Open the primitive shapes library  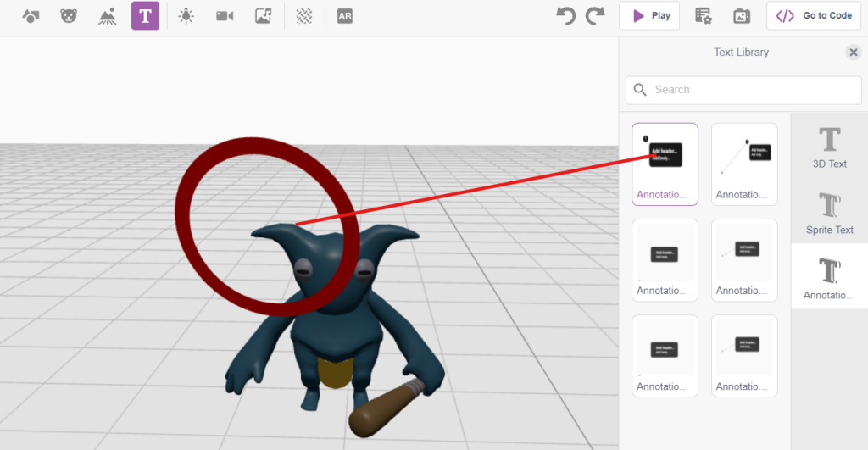(x=31, y=16)
